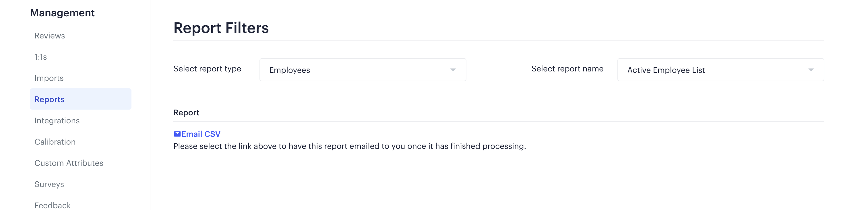This screenshot has height=210, width=868.
Task: Expand the report name dropdown arrow
Action: click(x=811, y=70)
